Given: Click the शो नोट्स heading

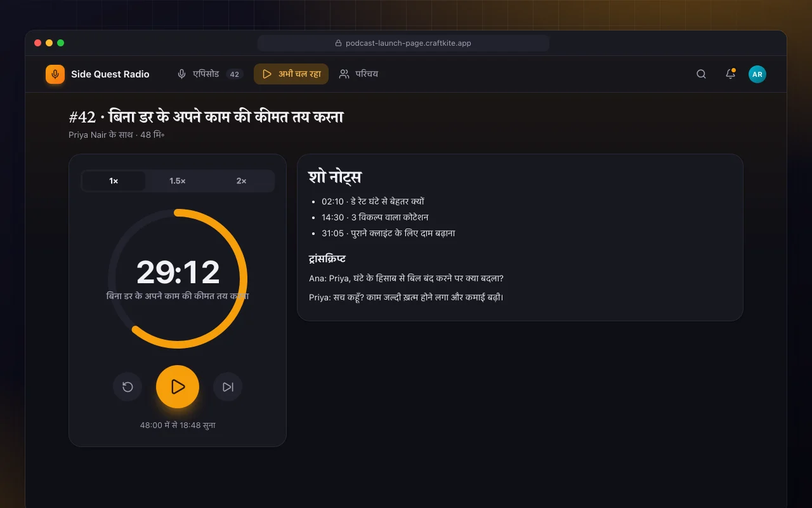Looking at the screenshot, I should click(335, 177).
